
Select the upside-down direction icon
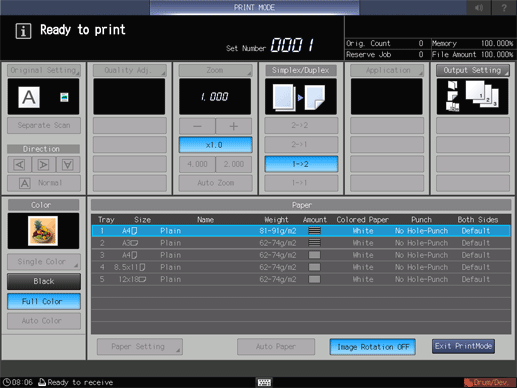(68, 165)
